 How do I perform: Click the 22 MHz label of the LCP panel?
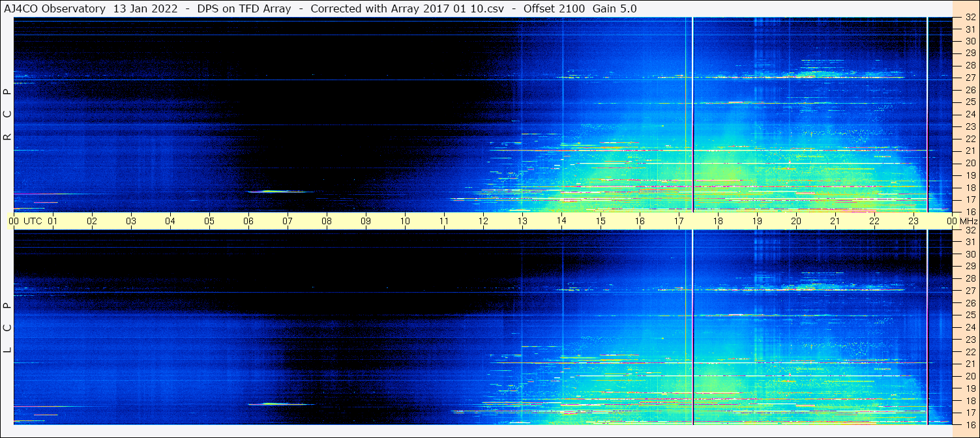tap(970, 351)
